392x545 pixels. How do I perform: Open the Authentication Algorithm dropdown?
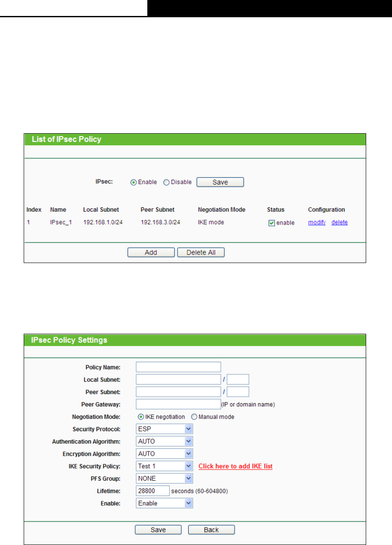(164, 442)
